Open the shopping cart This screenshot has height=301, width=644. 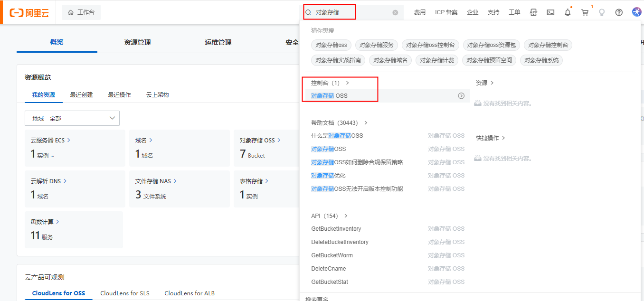click(x=585, y=12)
